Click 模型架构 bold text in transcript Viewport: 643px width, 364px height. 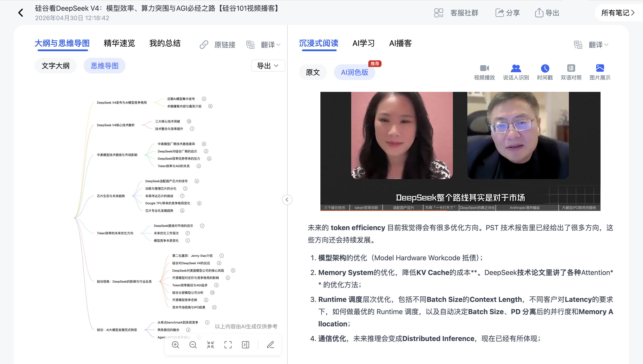(x=332, y=258)
